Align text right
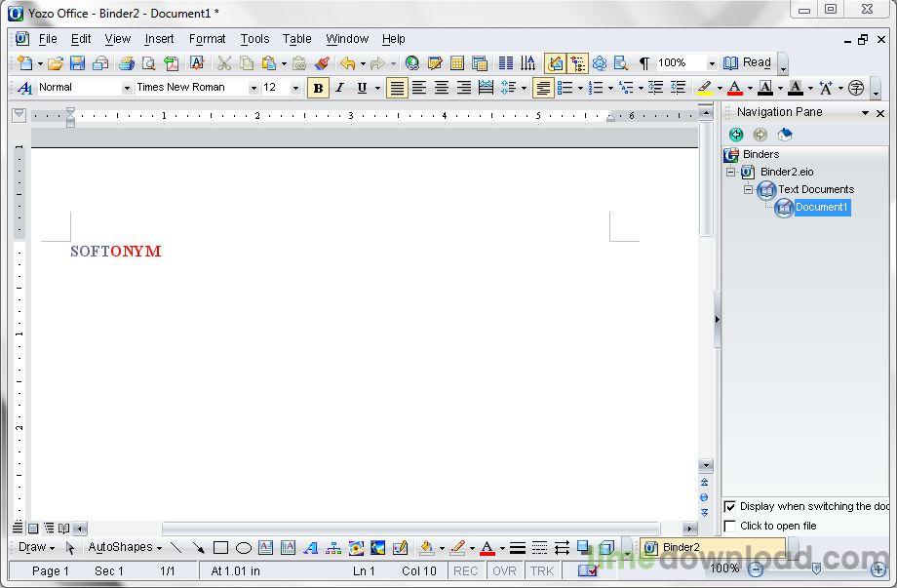 click(x=464, y=88)
